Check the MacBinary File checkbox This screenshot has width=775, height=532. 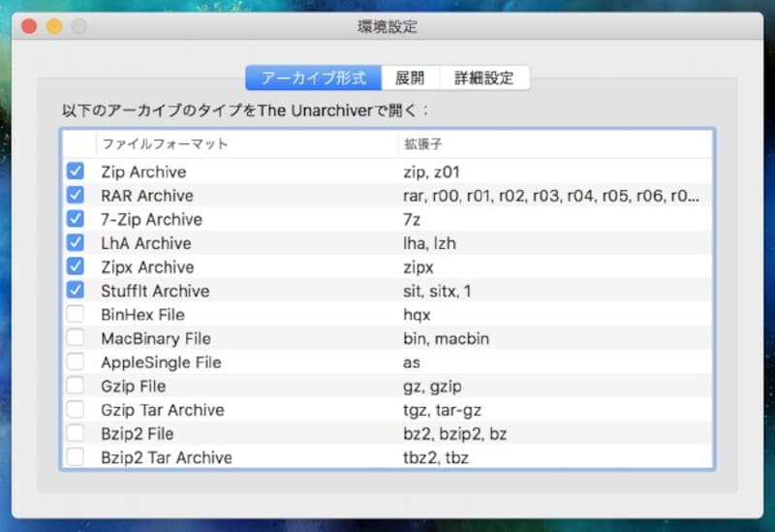(x=76, y=338)
